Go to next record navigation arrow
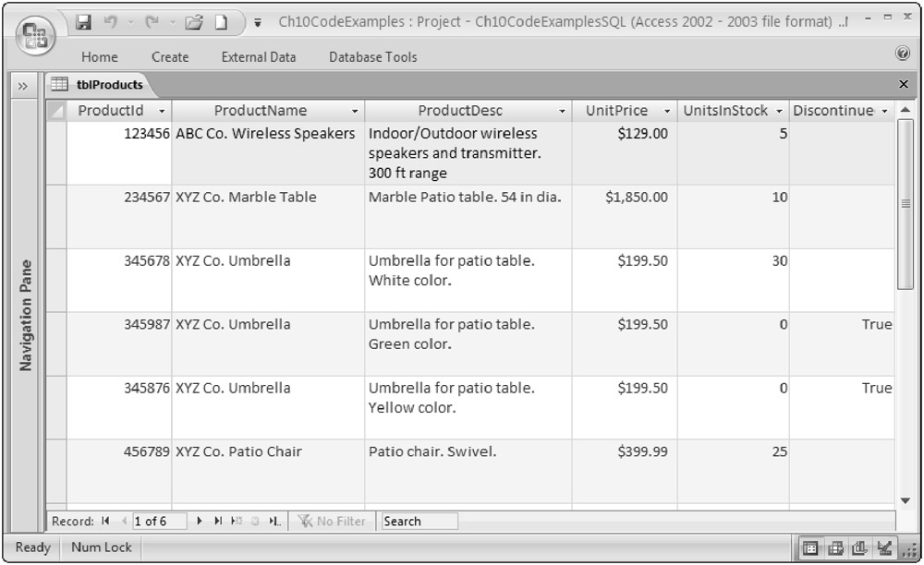This screenshot has width=924, height=565. coord(201,522)
